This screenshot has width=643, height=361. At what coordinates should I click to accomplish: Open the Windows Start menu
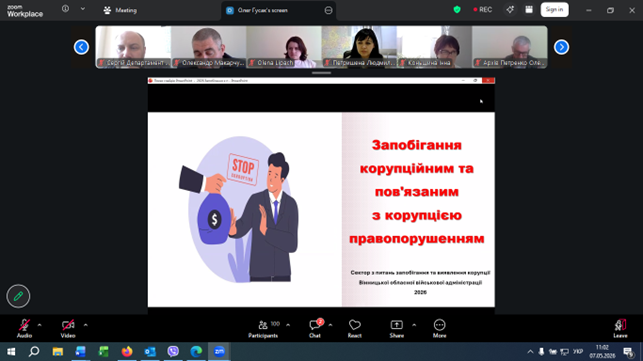11,352
